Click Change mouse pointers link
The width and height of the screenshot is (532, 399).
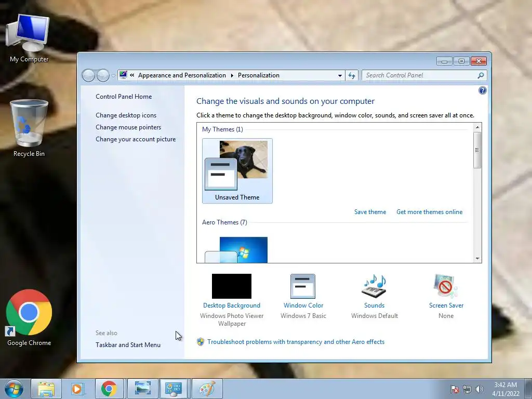click(x=128, y=127)
